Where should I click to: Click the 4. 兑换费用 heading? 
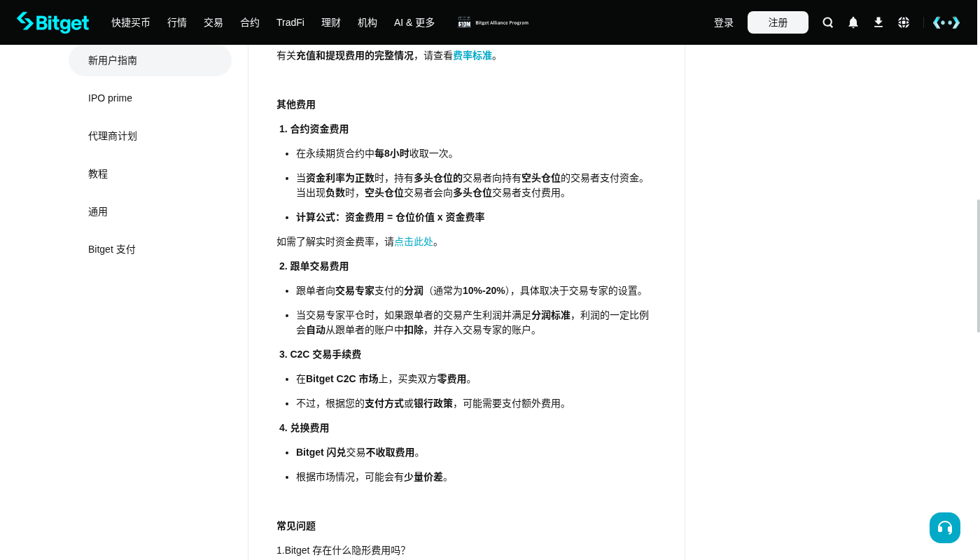(304, 428)
